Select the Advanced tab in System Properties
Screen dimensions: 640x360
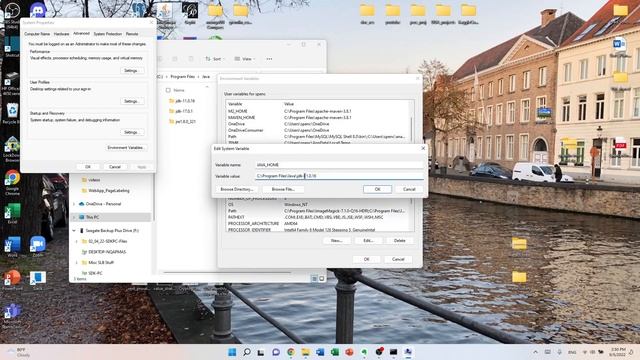pyautogui.click(x=81, y=33)
